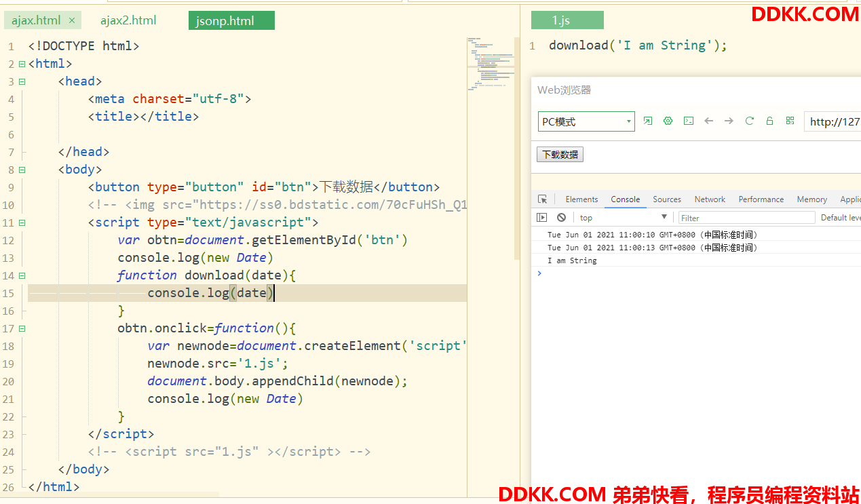Click the closing </script> tag line
This screenshot has width=861, height=504.
[x=121, y=434]
